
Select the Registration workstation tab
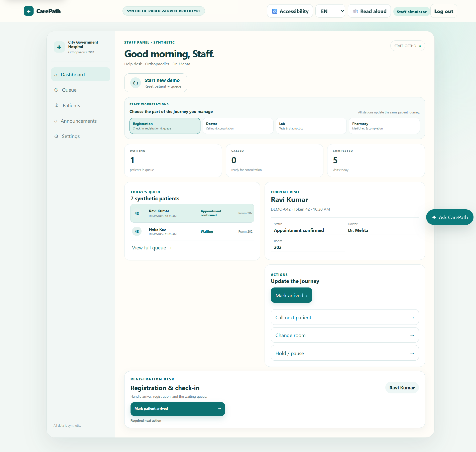click(165, 126)
